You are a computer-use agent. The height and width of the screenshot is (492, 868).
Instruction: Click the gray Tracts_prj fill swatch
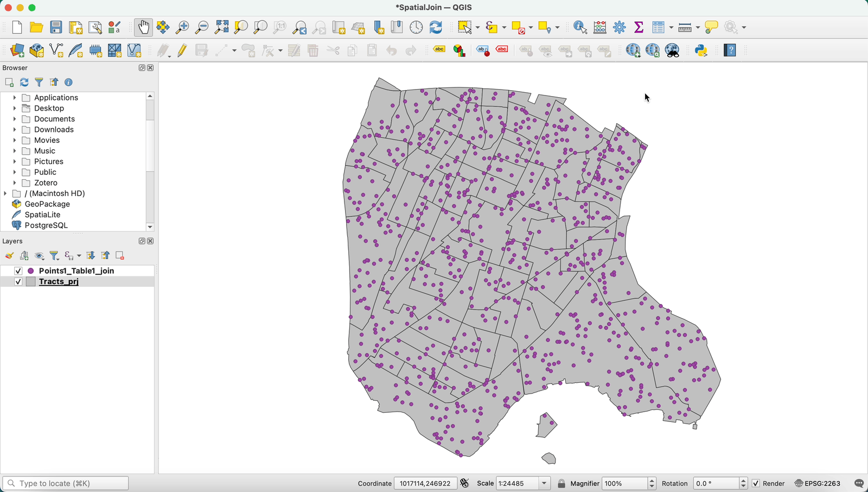point(31,282)
